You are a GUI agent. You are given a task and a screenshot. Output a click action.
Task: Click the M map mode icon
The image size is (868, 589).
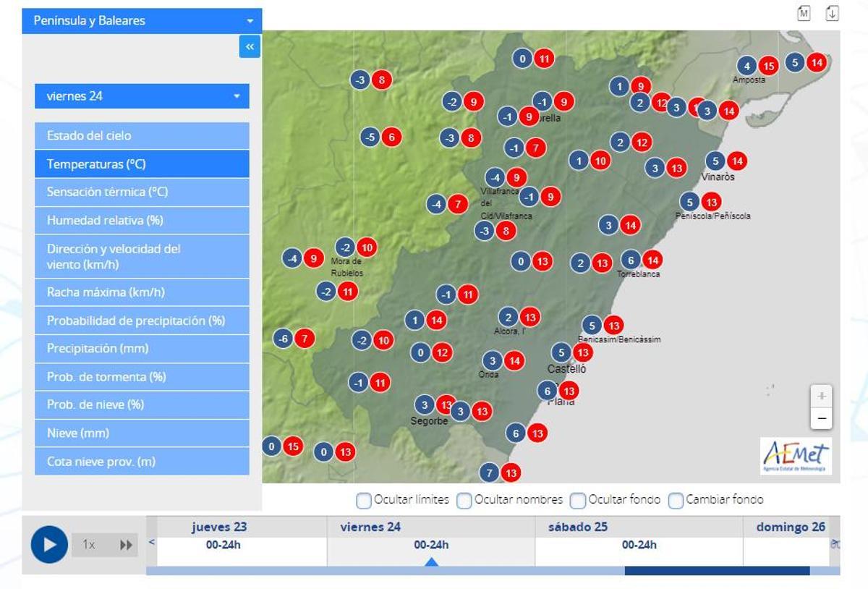[x=804, y=13]
